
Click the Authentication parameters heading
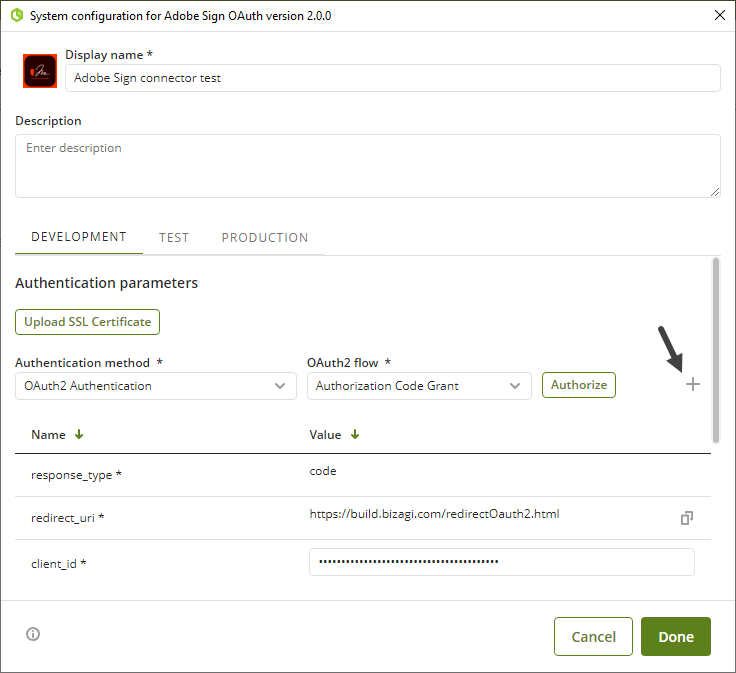click(x=107, y=283)
